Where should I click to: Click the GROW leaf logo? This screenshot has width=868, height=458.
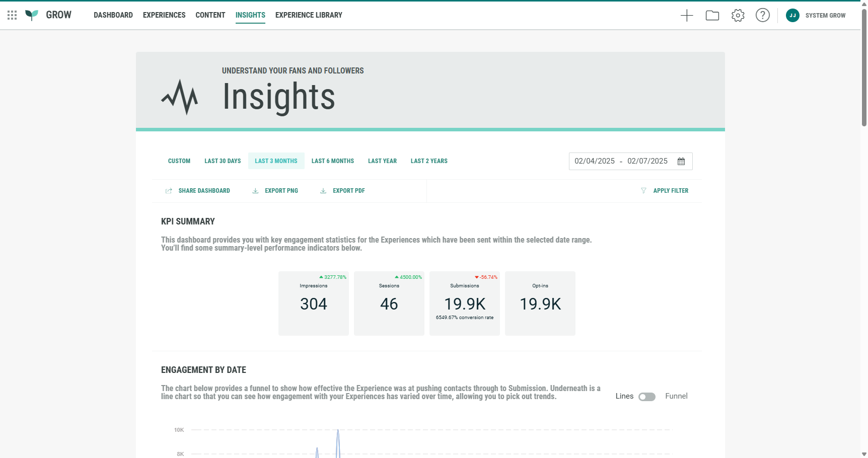(x=32, y=15)
